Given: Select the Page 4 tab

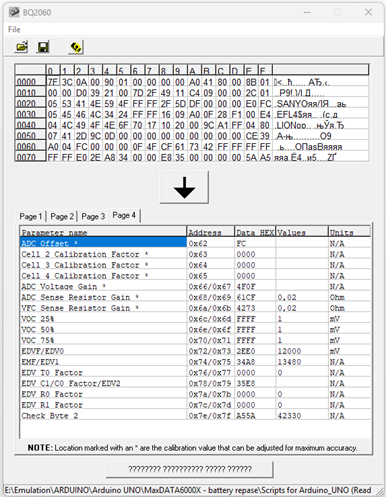Looking at the screenshot, I should pos(124,215).
